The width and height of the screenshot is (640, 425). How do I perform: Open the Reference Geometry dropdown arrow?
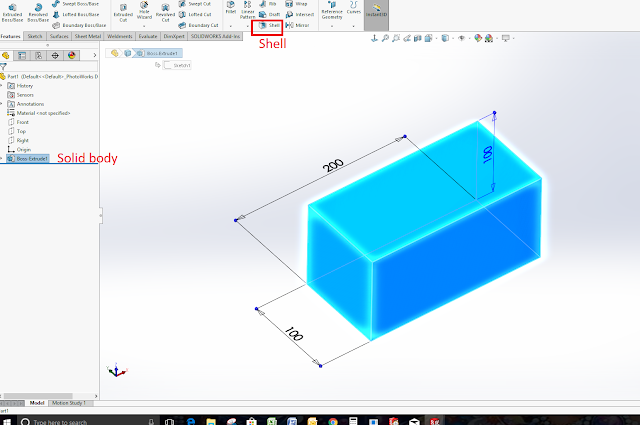pyautogui.click(x=332, y=26)
